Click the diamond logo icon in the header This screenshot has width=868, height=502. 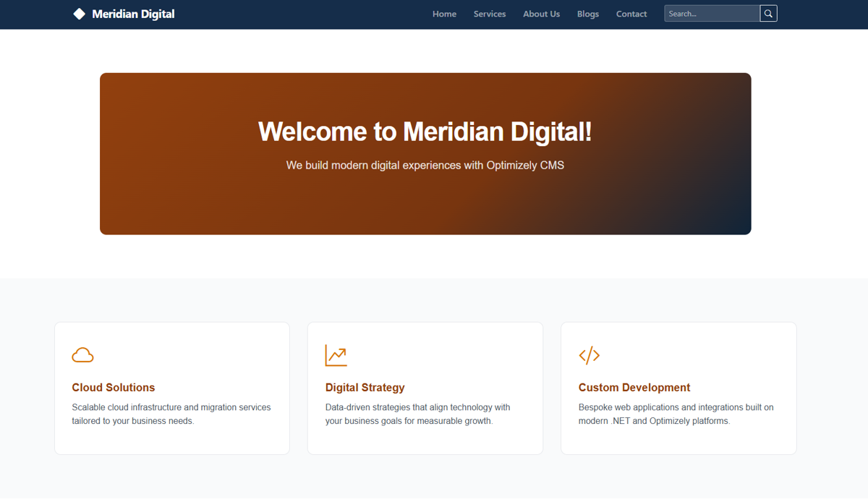80,14
